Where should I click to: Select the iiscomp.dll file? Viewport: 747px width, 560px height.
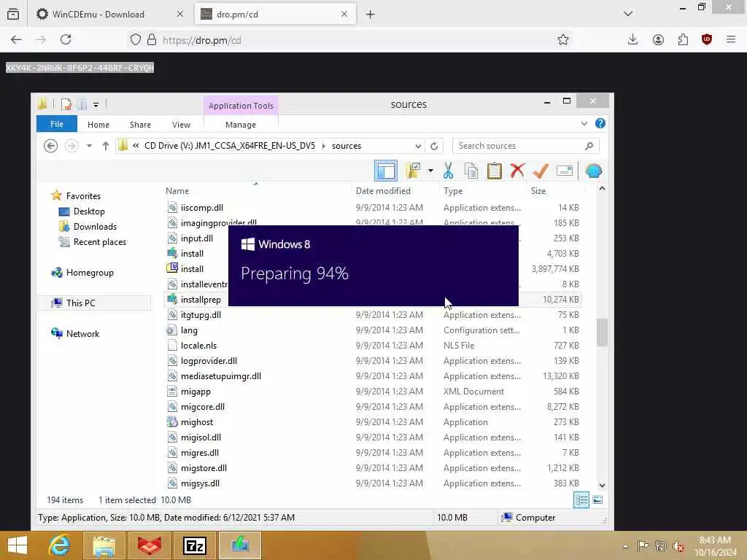(201, 208)
